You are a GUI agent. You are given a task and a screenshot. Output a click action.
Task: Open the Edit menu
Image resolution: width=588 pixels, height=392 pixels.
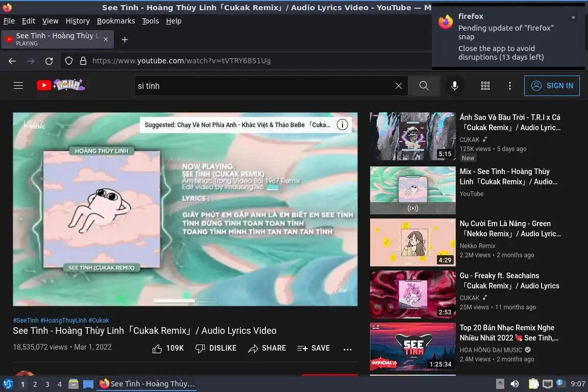[29, 21]
